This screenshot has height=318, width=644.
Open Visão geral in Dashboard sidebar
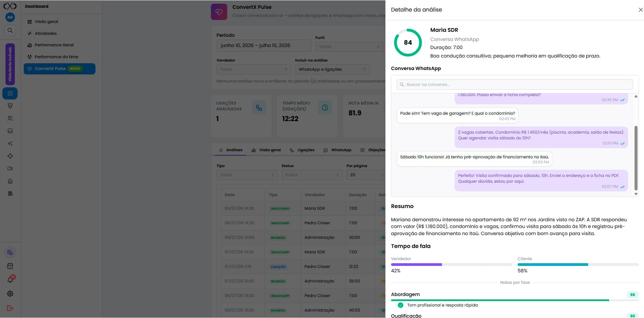[x=60, y=22]
